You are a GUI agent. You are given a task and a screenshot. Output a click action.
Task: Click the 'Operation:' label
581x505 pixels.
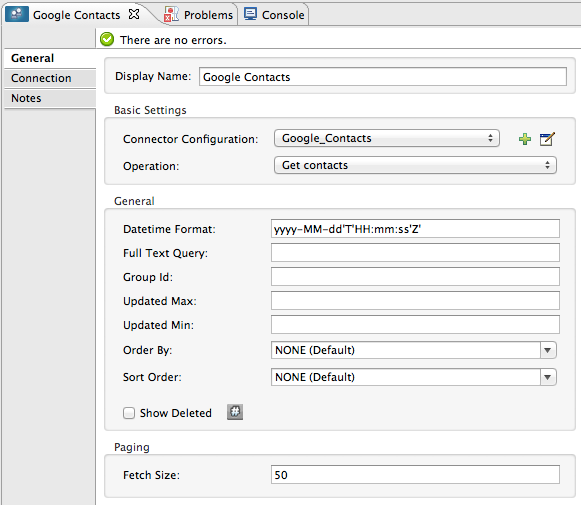pyautogui.click(x=151, y=166)
